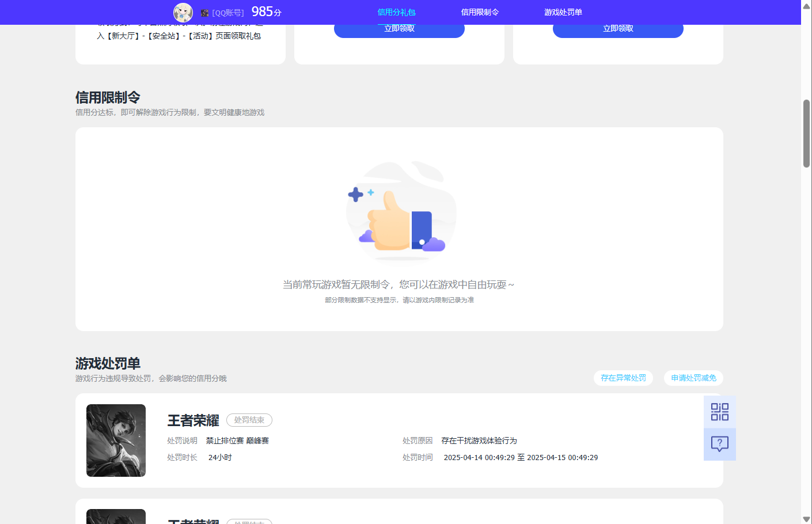Open the first 王者荣耀 game poster
This screenshot has height=524, width=812.
(116, 441)
